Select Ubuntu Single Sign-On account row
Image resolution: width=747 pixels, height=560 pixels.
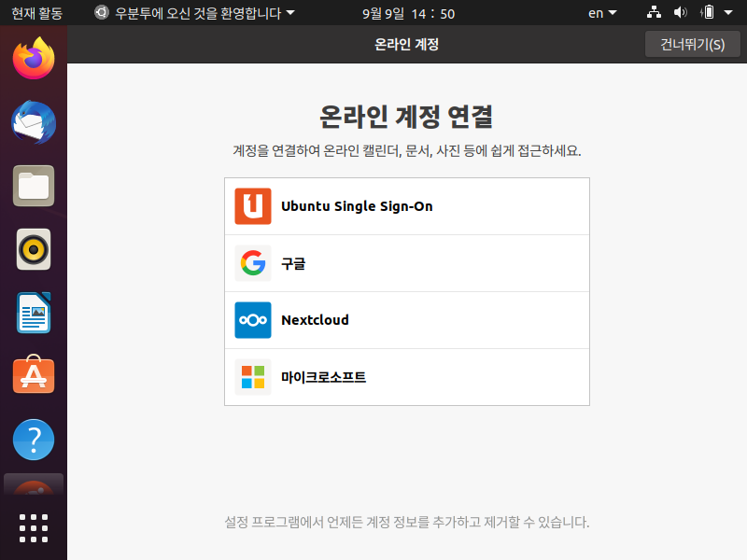(x=407, y=206)
